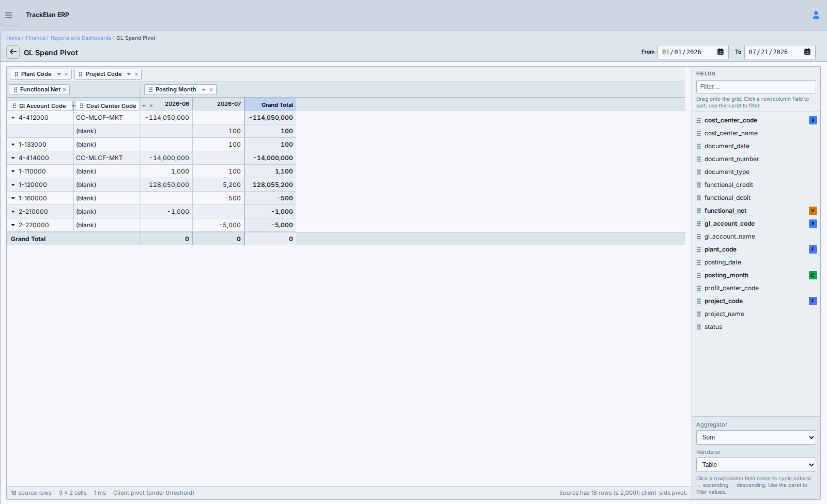The image size is (827, 504).
Task: Grab the drag handle of document_date field
Action: click(699, 146)
